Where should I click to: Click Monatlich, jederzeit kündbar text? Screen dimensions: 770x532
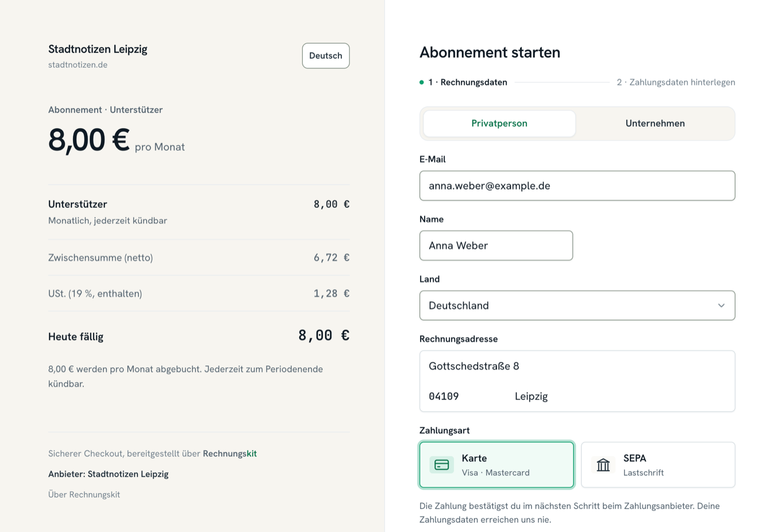[107, 221]
